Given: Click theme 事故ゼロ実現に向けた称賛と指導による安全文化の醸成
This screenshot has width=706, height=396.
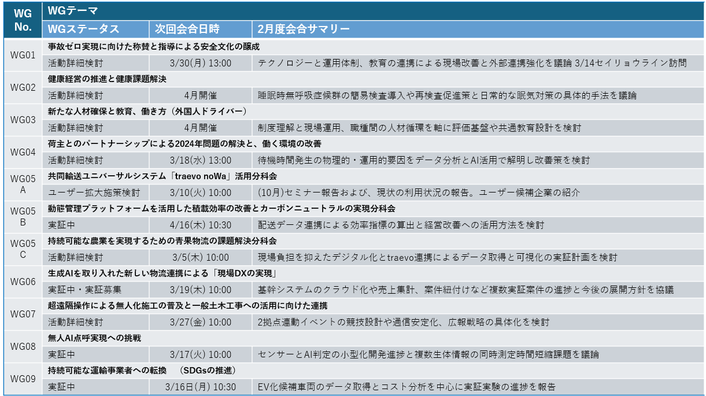Looking at the screenshot, I should coord(154,46).
